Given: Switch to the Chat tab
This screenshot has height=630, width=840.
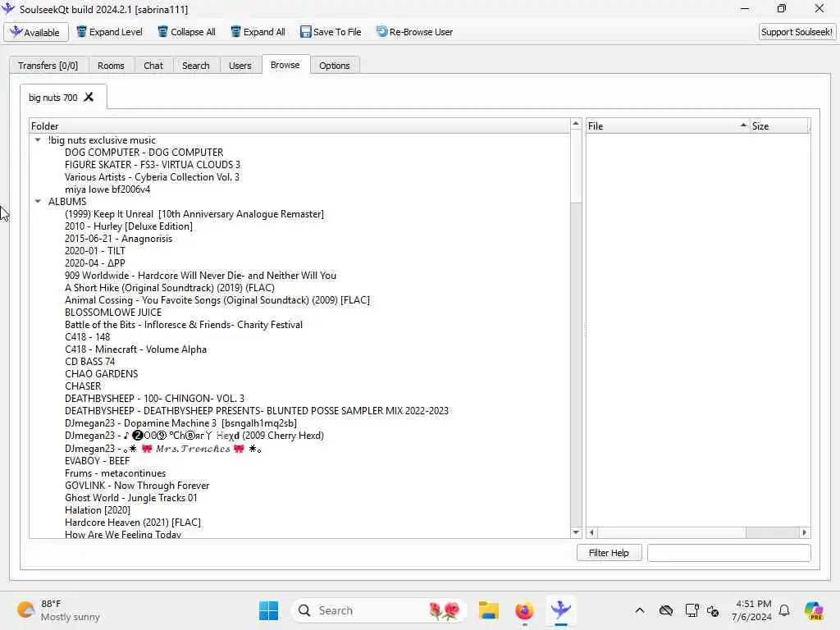Looking at the screenshot, I should 153,66.
